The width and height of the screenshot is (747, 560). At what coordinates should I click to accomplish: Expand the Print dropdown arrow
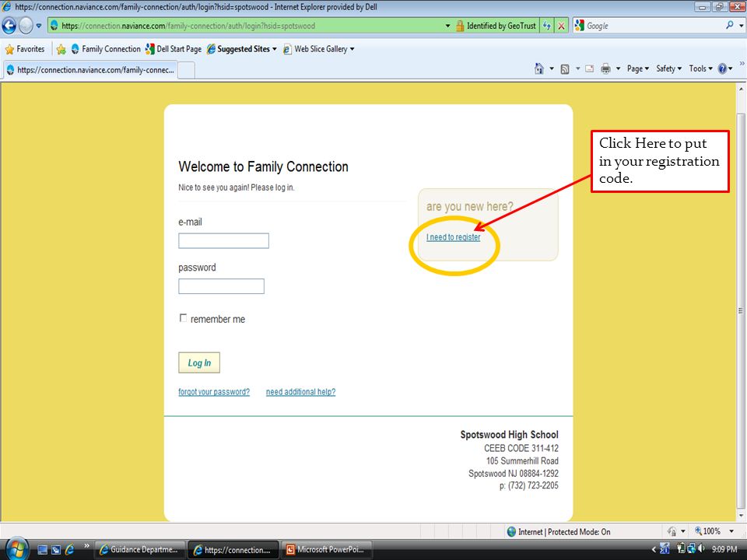click(618, 68)
